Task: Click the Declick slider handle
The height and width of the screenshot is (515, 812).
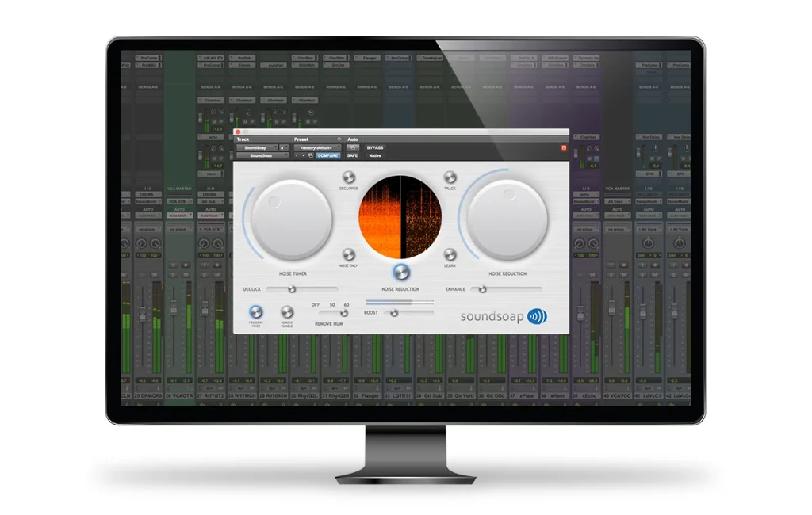Action: click(292, 289)
